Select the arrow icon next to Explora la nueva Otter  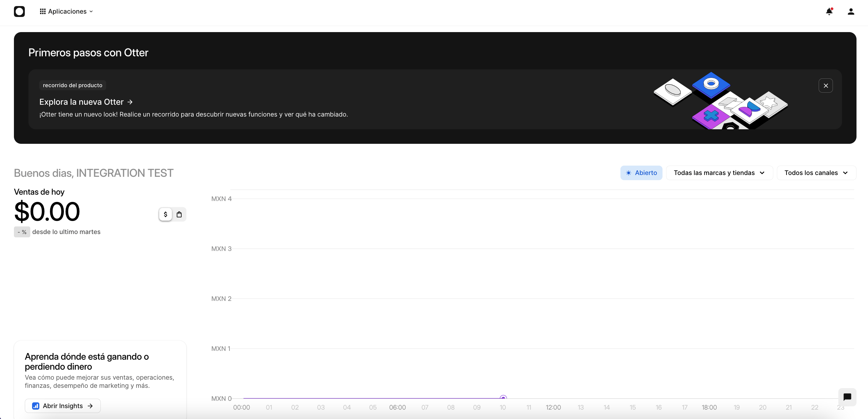[x=130, y=101]
